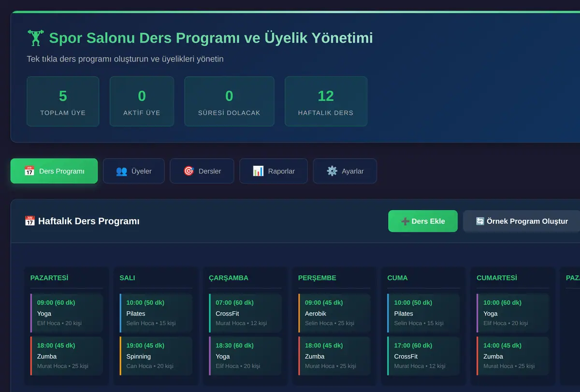This screenshot has height=392, width=580.
Task: Click the number 5 in Toplam Üye
Action: tap(63, 96)
